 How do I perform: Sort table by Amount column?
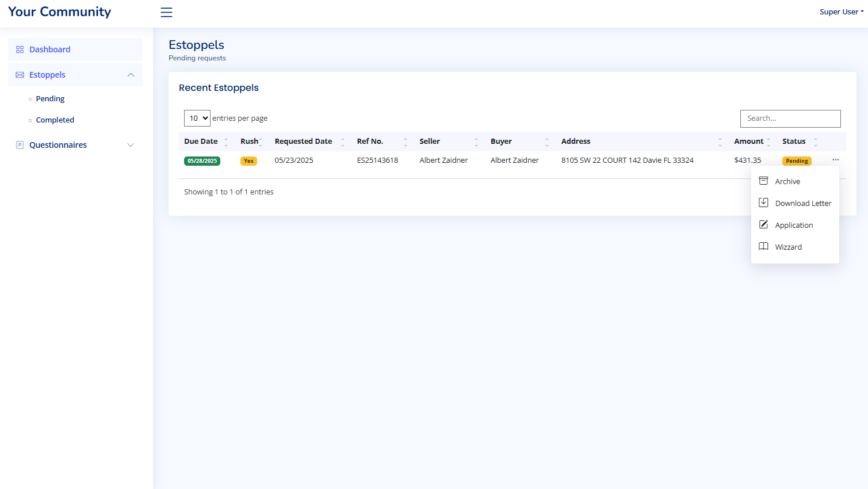[x=748, y=142]
